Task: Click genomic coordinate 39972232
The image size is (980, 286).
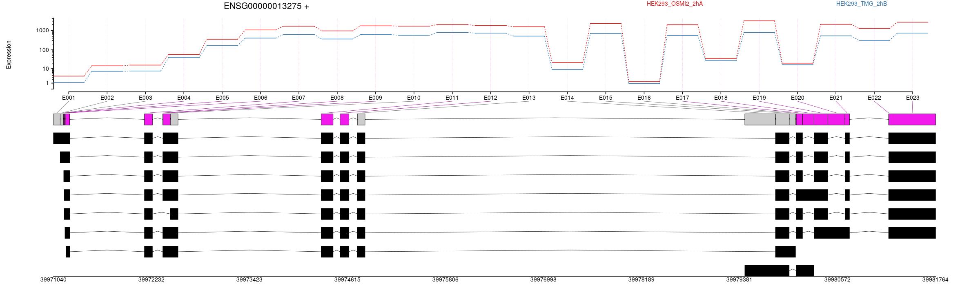Action: tap(151, 280)
